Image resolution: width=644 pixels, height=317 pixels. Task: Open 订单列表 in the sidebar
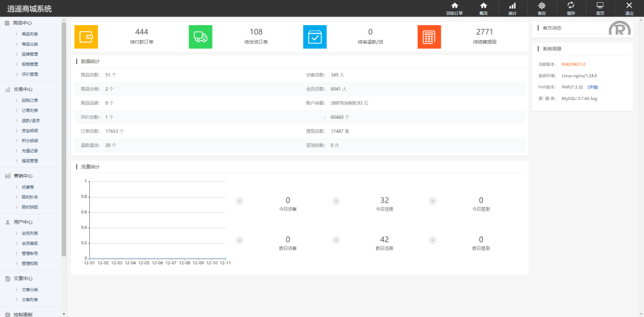(x=30, y=110)
